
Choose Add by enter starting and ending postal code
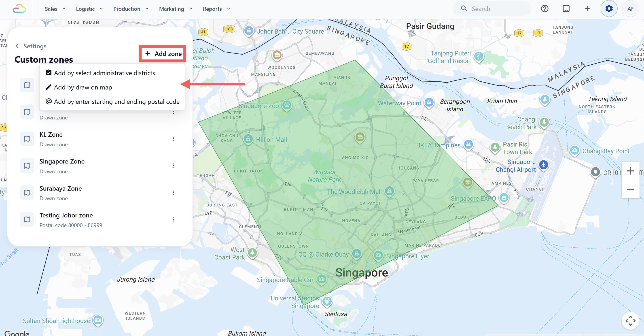point(112,102)
